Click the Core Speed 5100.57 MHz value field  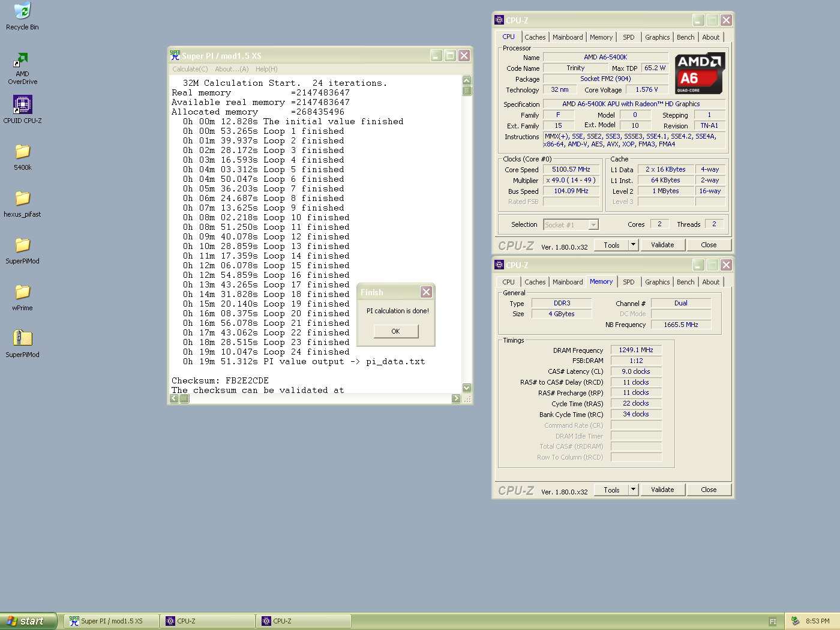point(571,169)
